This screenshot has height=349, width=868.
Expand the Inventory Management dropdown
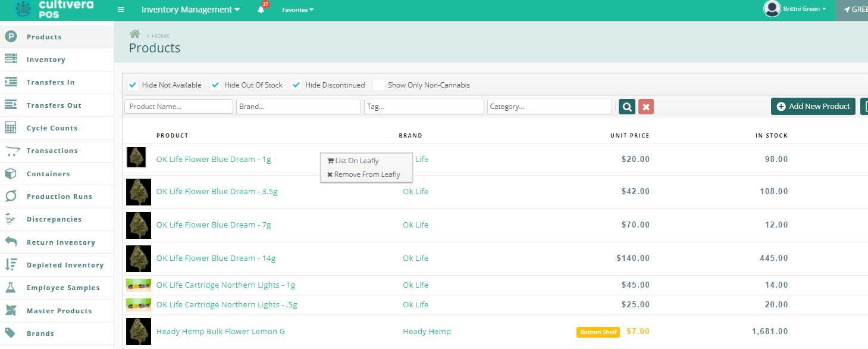pyautogui.click(x=190, y=10)
